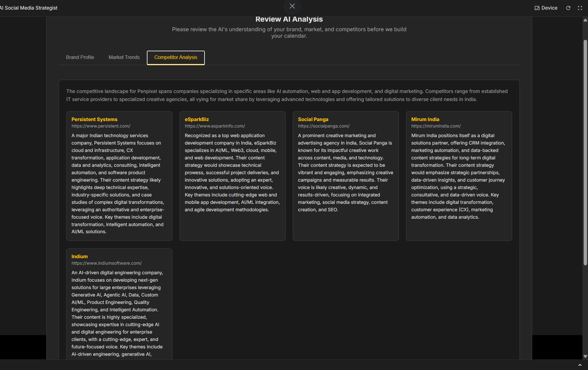Screen dimensions: 588x370
Task: Close the overlay with the X icon
Action: 292,6
